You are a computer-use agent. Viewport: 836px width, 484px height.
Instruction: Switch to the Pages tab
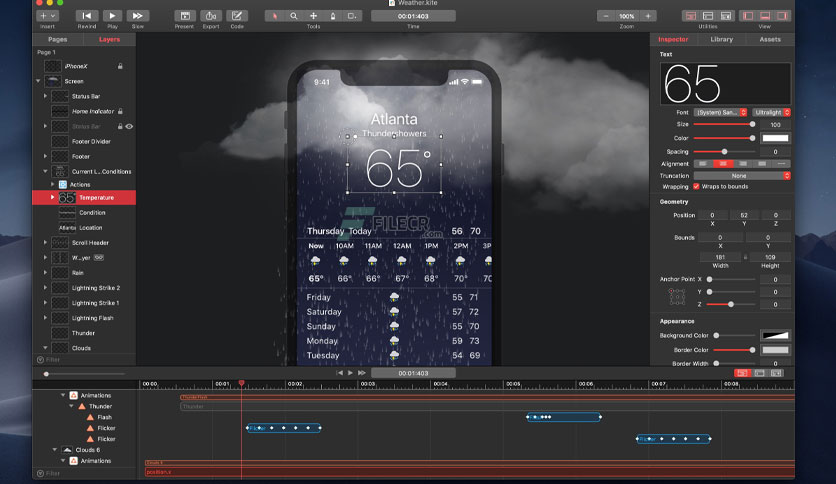58,39
